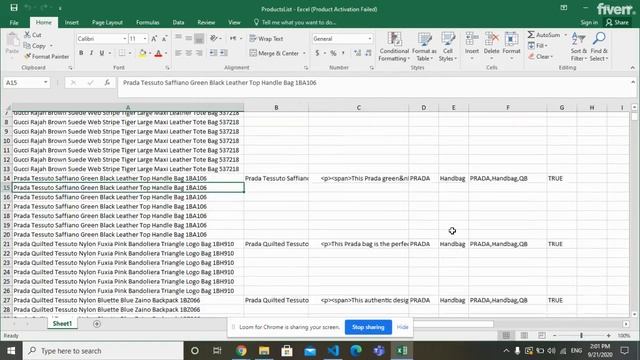This screenshot has width=640, height=360.
Task: Open the File menu tab
Action: coord(14,22)
